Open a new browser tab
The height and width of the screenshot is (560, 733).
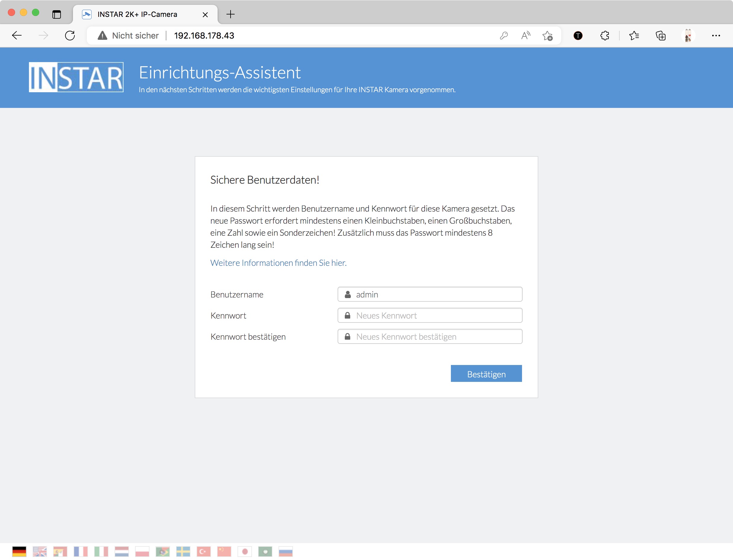click(230, 14)
